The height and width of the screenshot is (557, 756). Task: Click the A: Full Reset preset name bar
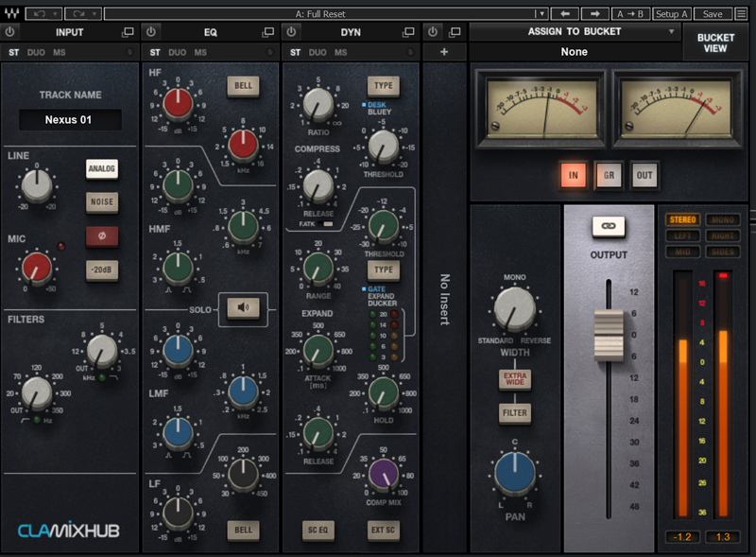click(320, 14)
